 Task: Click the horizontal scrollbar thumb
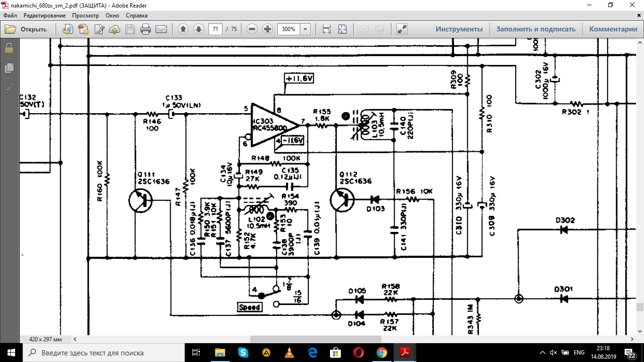coord(315,339)
